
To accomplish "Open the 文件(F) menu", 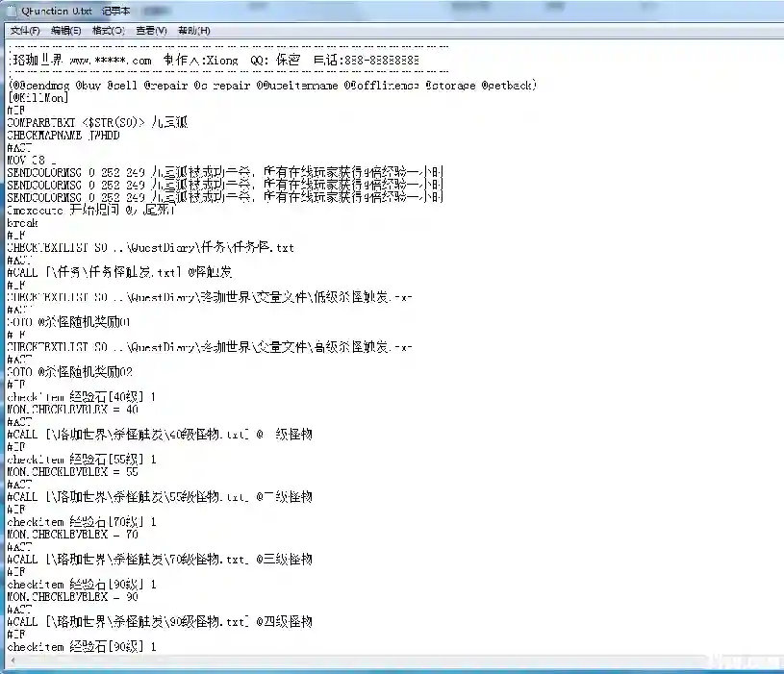I will 25,31.
